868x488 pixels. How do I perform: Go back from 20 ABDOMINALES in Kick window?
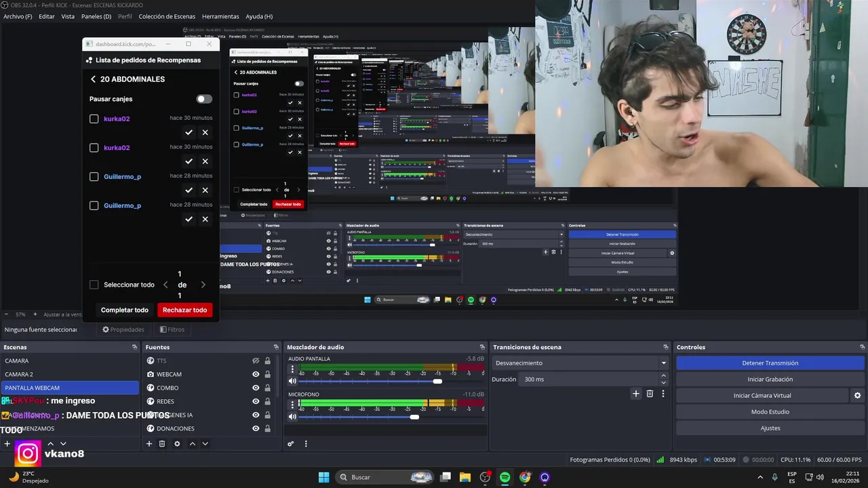(93, 79)
